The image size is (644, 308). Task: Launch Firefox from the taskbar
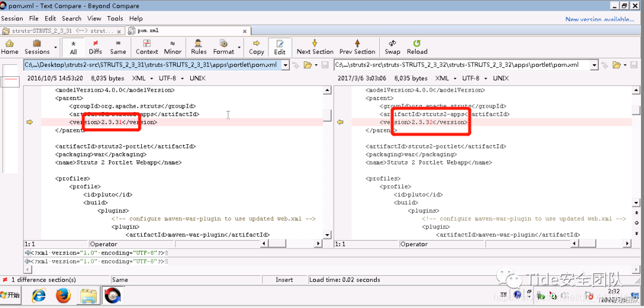(64, 295)
